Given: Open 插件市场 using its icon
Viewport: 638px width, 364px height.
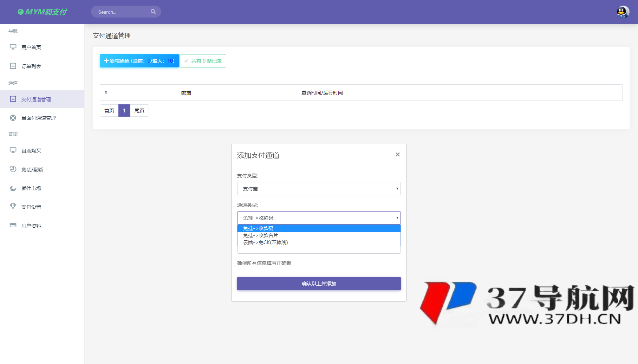Looking at the screenshot, I should [13, 188].
